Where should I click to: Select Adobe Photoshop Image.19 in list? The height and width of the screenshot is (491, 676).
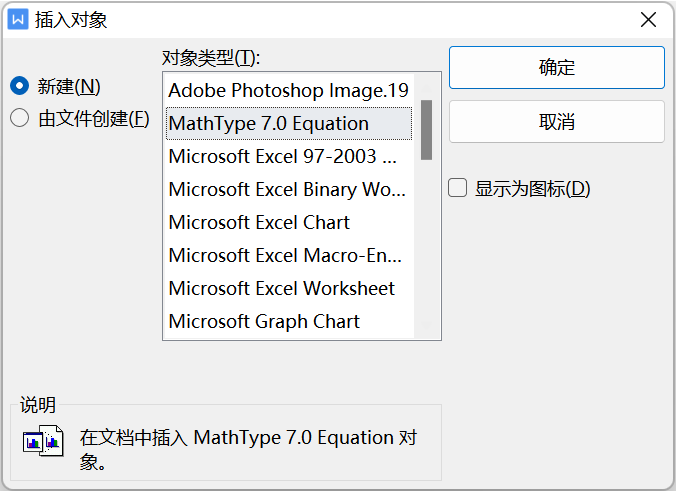click(x=288, y=91)
